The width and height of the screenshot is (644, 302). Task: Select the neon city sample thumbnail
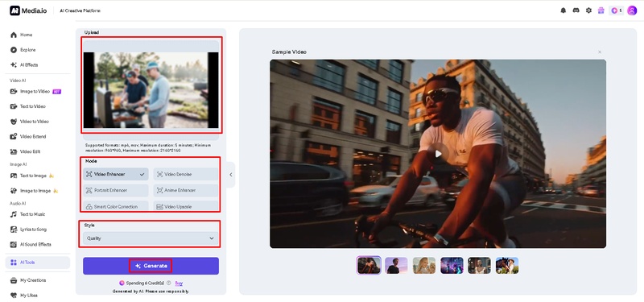click(x=452, y=266)
